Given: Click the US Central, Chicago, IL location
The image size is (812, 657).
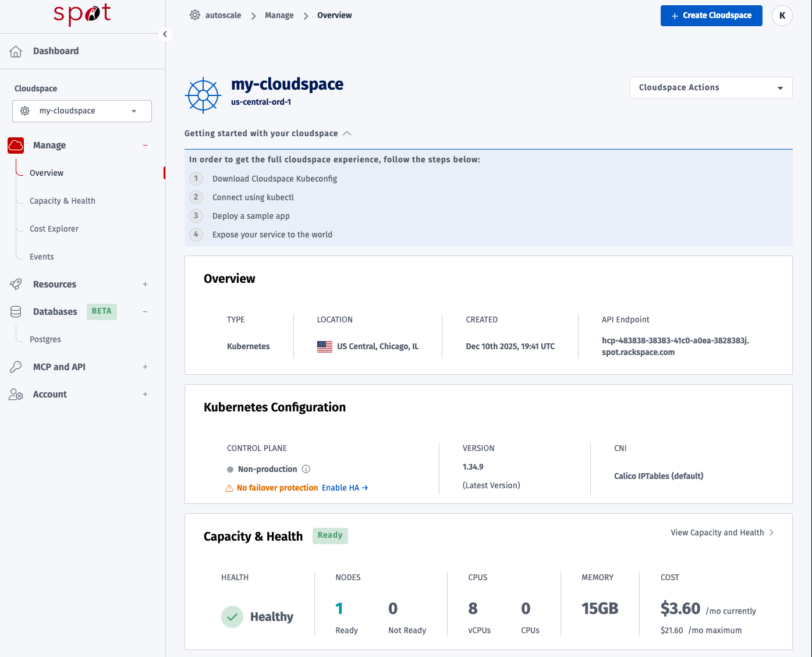Looking at the screenshot, I should [x=378, y=346].
